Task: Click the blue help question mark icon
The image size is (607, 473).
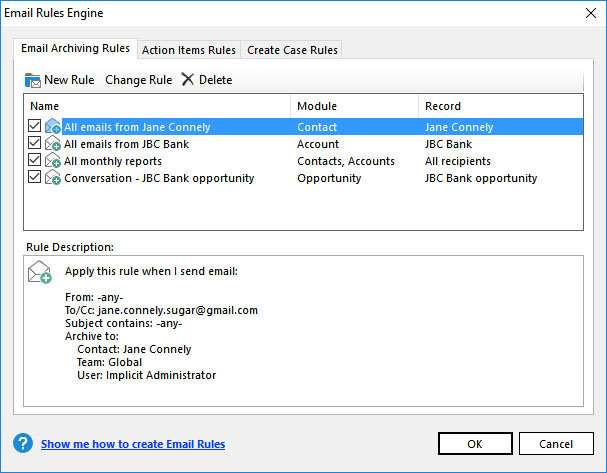Action: pos(23,444)
